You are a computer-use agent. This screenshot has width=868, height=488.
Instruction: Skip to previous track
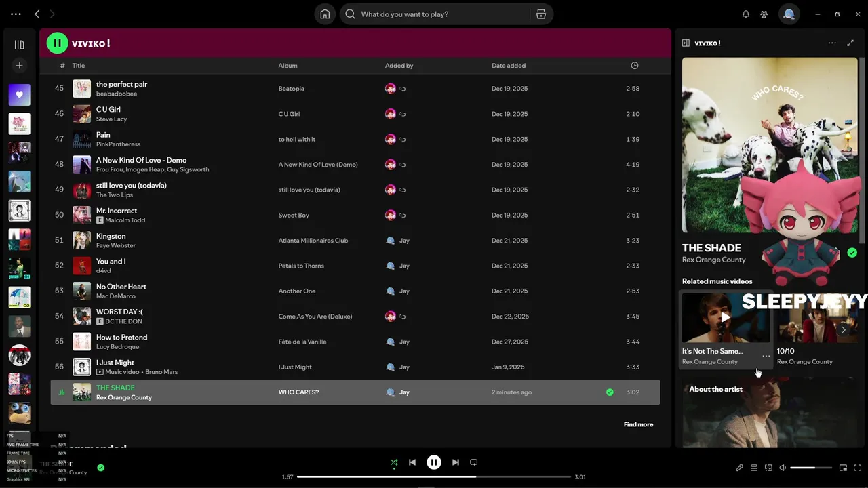(412, 462)
